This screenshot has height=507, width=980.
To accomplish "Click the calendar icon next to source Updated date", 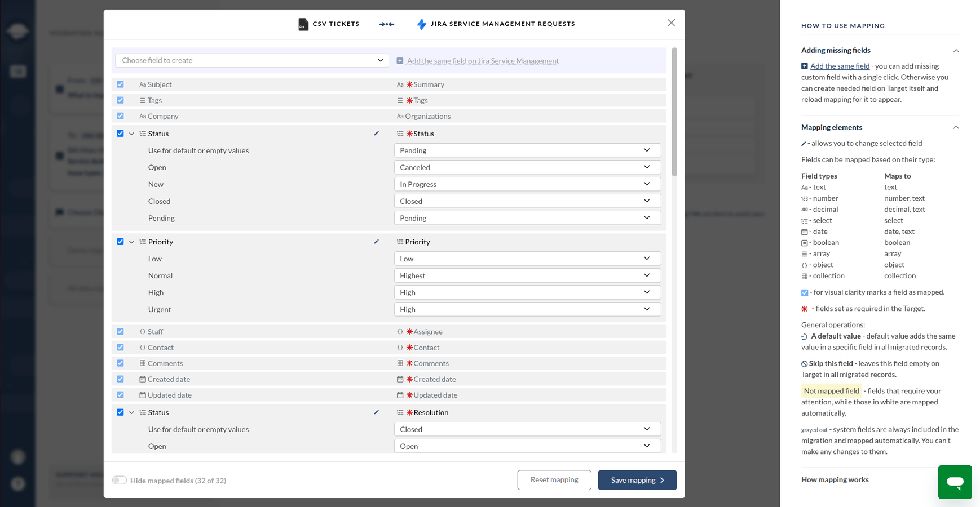I will click(x=143, y=395).
